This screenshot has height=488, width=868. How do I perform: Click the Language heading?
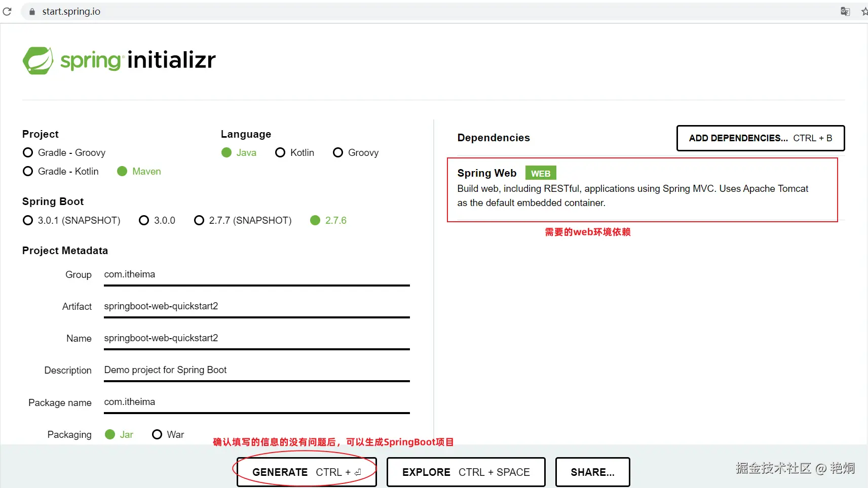click(246, 134)
